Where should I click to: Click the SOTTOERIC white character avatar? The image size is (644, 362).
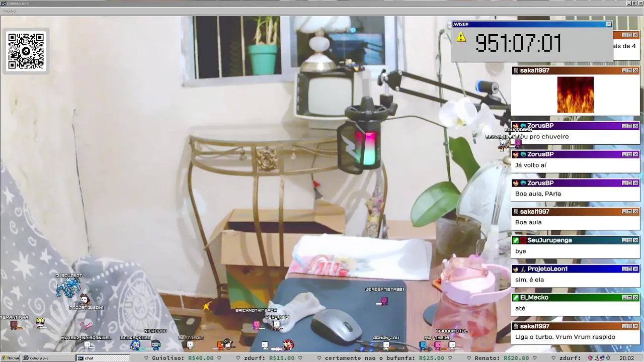pyautogui.click(x=190, y=345)
